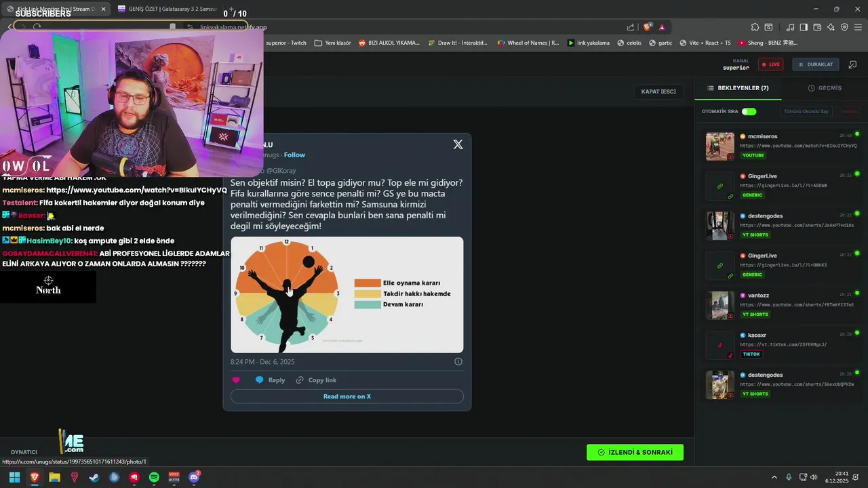The width and height of the screenshot is (868, 488).
Task: Open the Brave Shields lion icon
Action: point(648,27)
